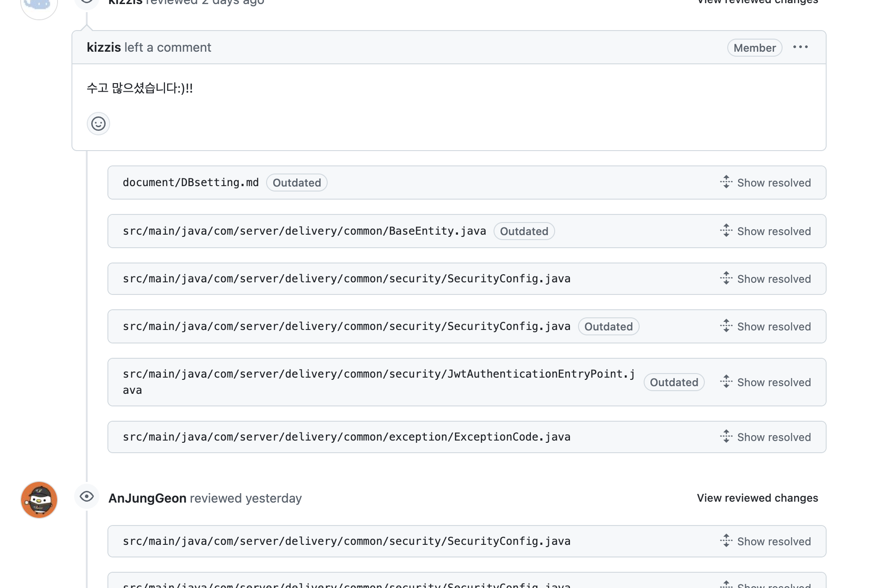View reviewed changes for AnJungGeon's review

point(757,498)
